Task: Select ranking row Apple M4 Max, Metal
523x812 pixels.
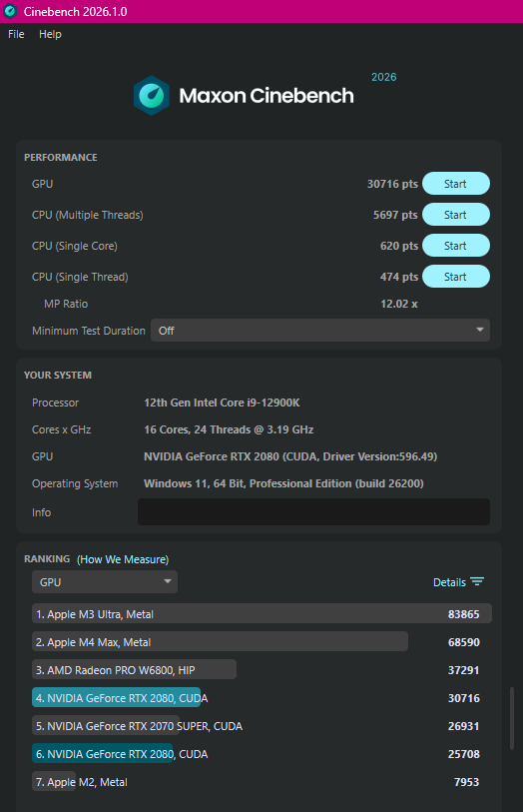Action: [x=261, y=642]
